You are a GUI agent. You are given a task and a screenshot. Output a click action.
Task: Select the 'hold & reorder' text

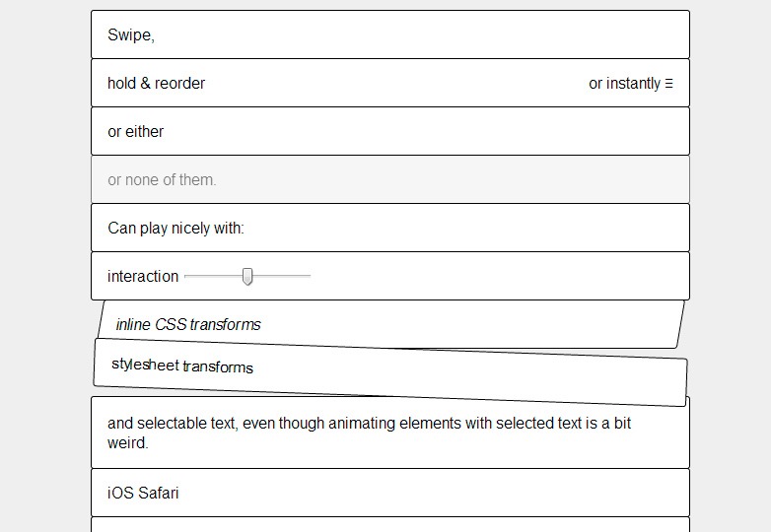pos(157,84)
